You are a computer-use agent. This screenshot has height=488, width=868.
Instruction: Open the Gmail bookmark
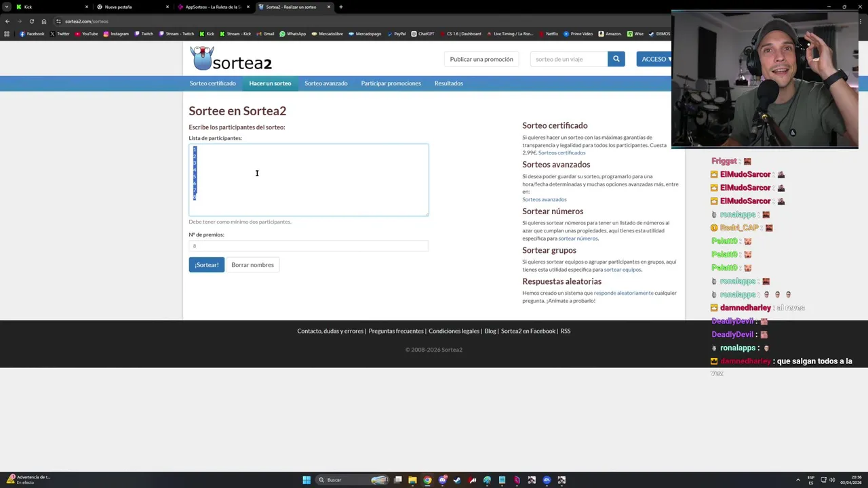click(x=265, y=34)
